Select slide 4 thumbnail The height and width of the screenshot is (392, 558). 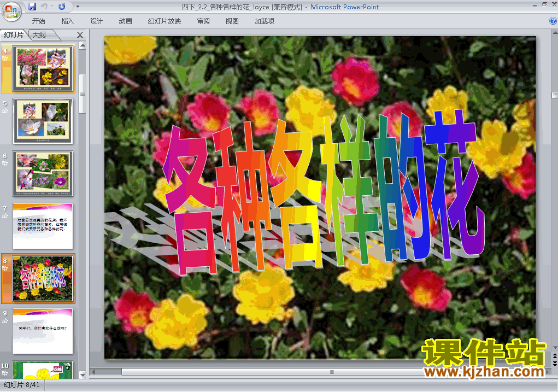(43, 68)
